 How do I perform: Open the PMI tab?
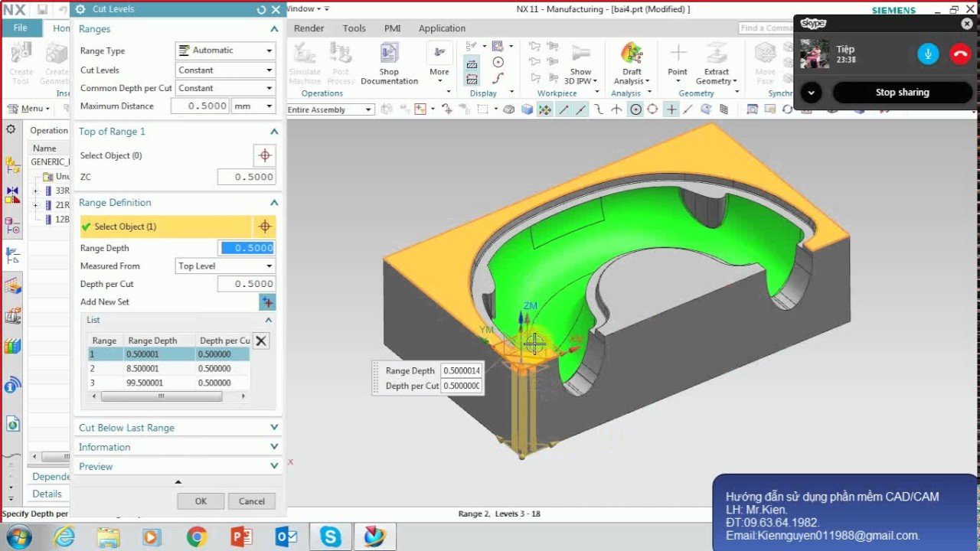point(392,28)
